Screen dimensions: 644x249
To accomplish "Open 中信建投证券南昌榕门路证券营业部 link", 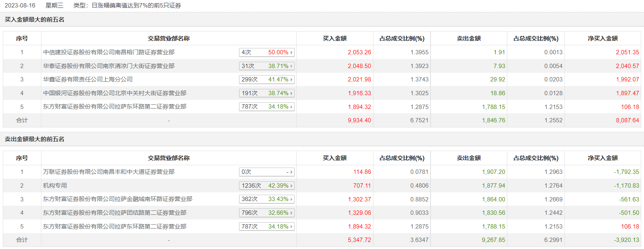I will coord(109,52).
